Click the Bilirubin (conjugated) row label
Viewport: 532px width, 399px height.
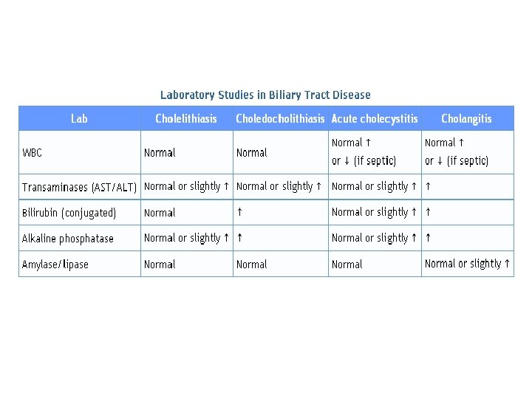point(69,213)
